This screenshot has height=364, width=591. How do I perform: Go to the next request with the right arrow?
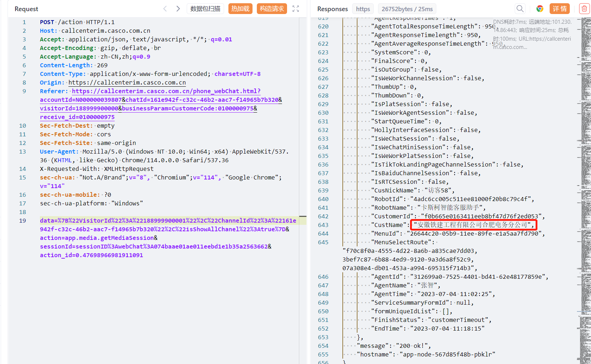pos(178,9)
